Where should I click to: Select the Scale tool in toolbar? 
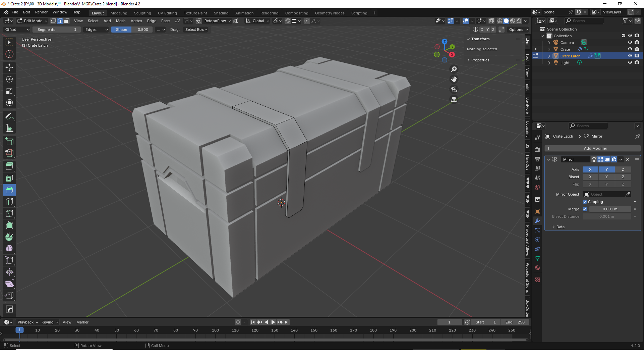point(9,91)
